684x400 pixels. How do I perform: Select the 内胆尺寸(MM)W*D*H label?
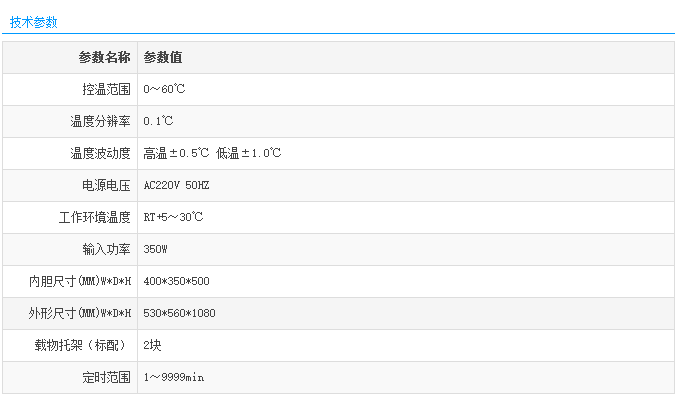(80, 281)
